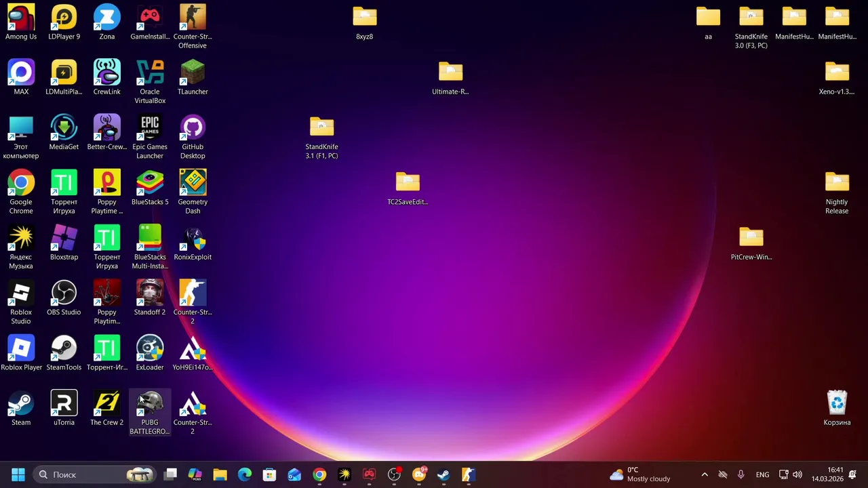Click the YoH9Ei147o... desktop shortcut

click(x=193, y=354)
